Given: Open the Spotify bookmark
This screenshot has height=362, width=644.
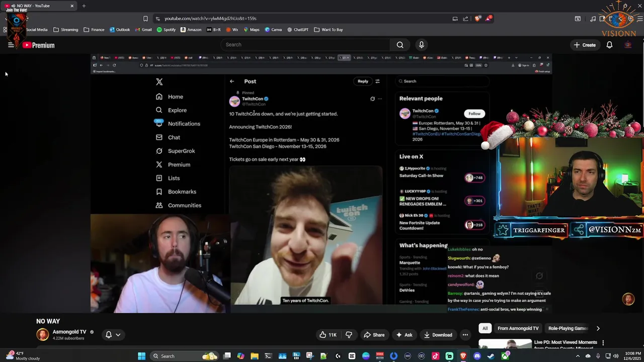Looking at the screenshot, I should coord(166,30).
